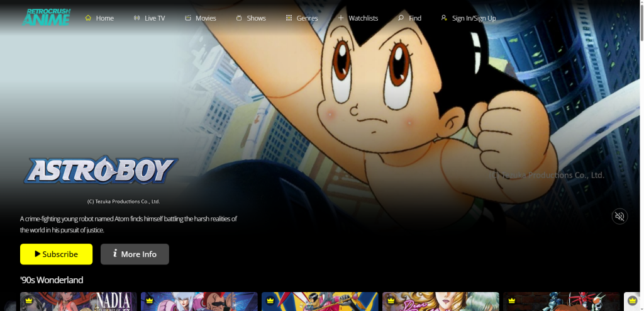Screen dimensions: 644x311
Task: Open Sign In/Sign Up label
Action: [474, 18]
